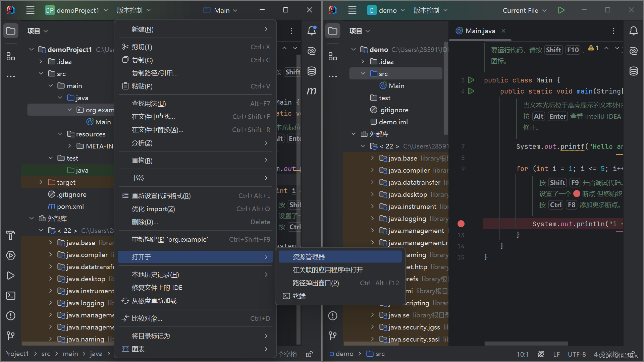Click src breadcrumb in demo status bar
The width and height of the screenshot is (644, 362).
coord(376,354)
